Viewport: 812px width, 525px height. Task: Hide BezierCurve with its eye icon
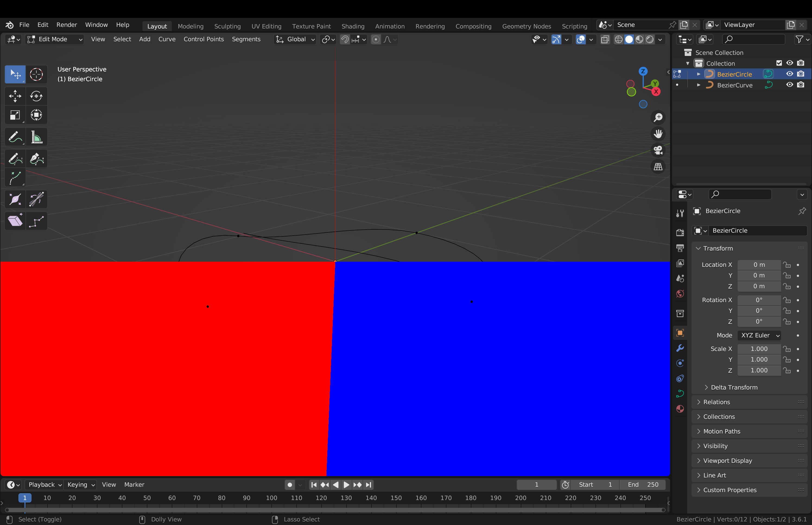[x=789, y=85]
